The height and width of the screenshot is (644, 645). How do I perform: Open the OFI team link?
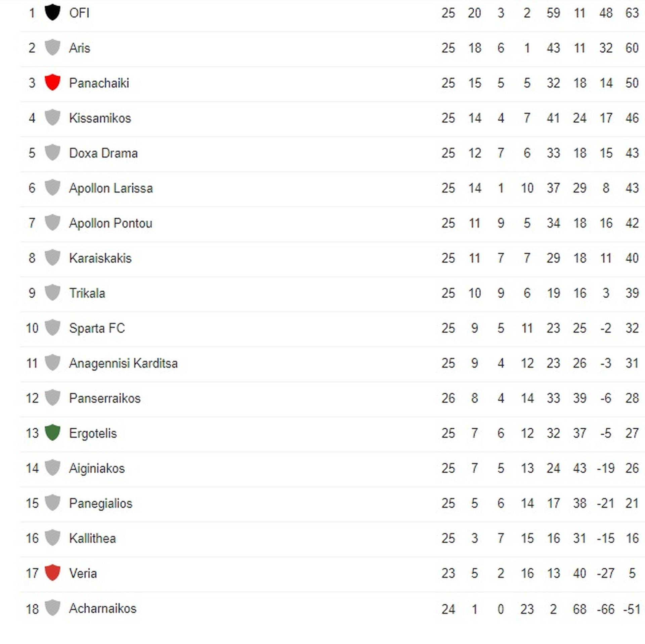(x=79, y=13)
